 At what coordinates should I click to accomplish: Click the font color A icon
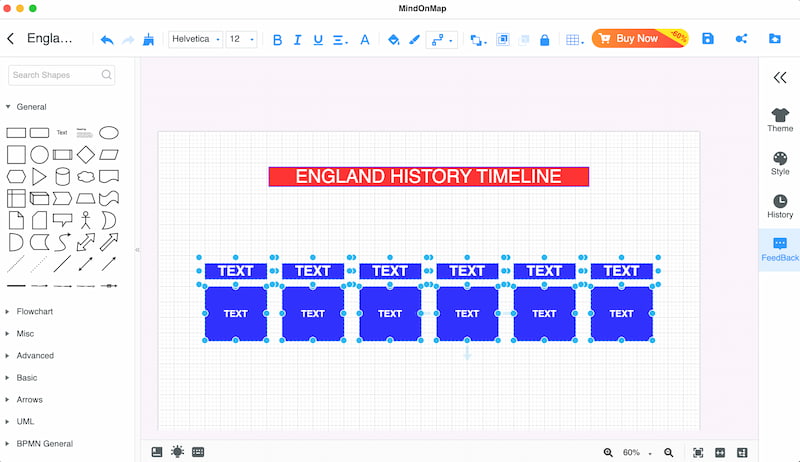point(365,40)
